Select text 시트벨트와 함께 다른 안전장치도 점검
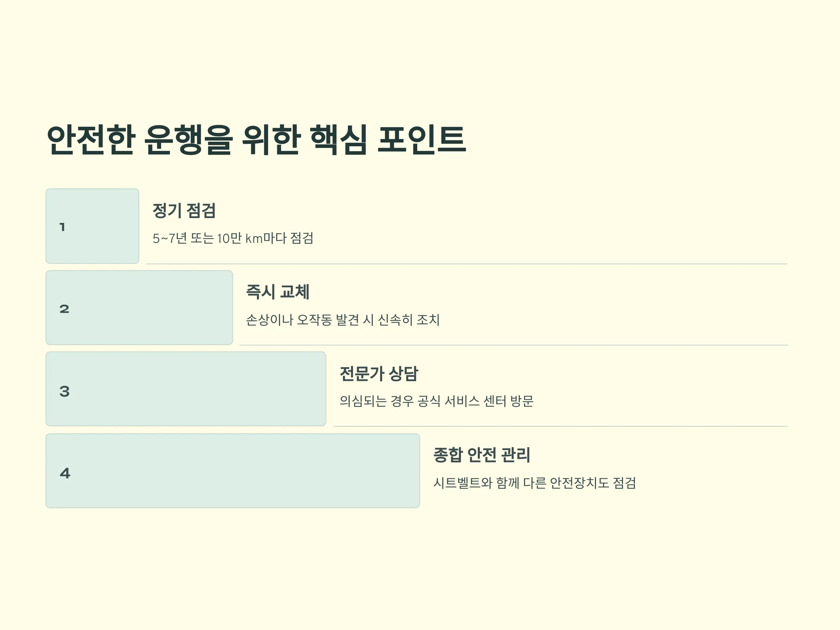This screenshot has width=840, height=630. (535, 483)
